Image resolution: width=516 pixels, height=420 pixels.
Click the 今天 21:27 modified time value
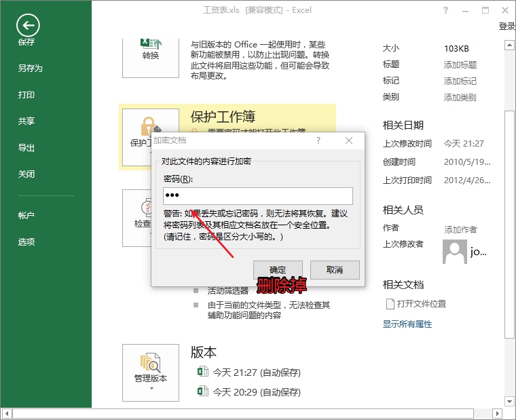[x=464, y=144]
